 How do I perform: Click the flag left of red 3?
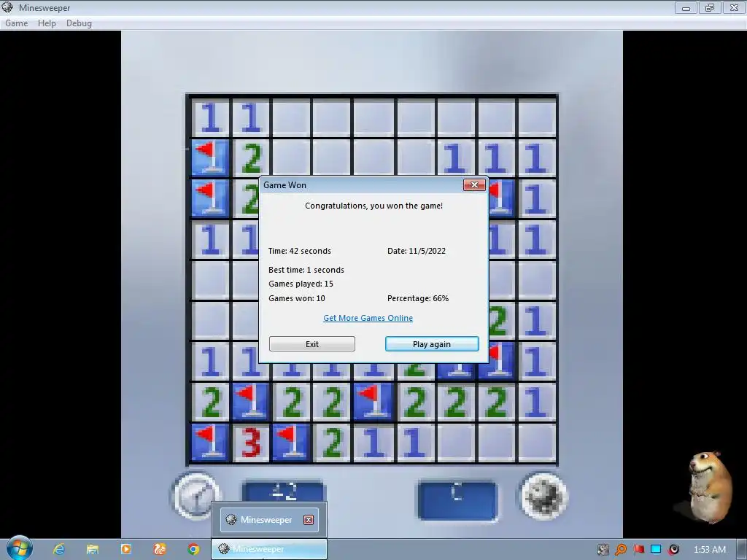tap(210, 443)
